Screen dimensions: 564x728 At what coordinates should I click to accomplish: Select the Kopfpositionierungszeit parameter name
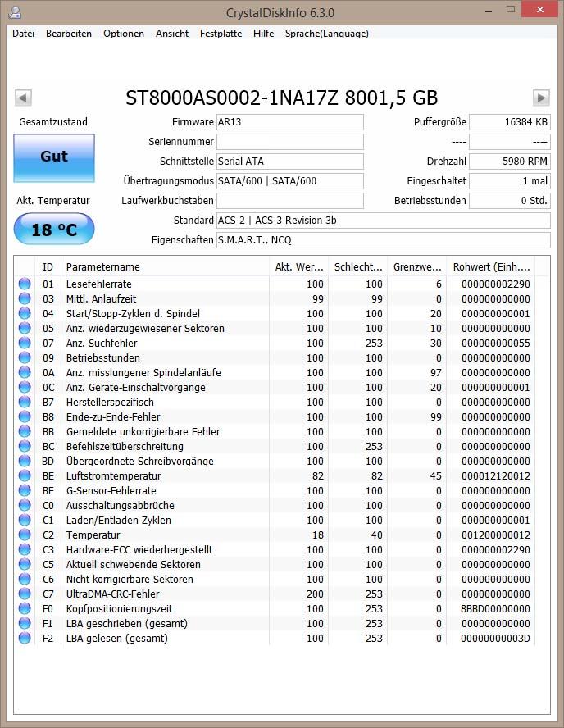(x=120, y=608)
